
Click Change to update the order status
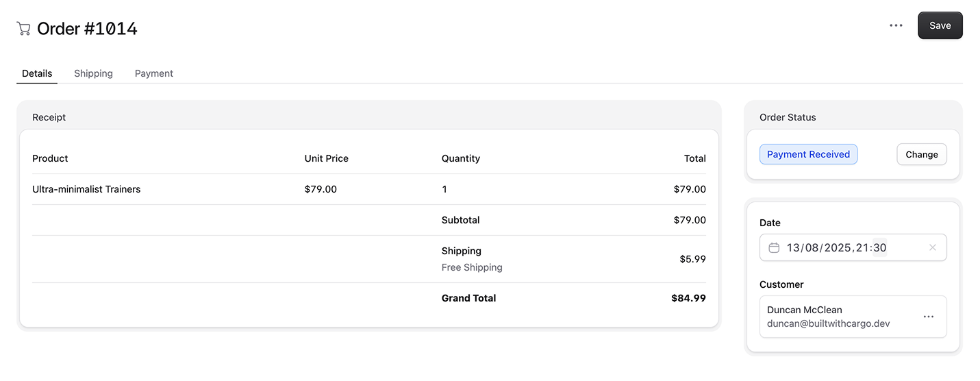pyautogui.click(x=921, y=154)
